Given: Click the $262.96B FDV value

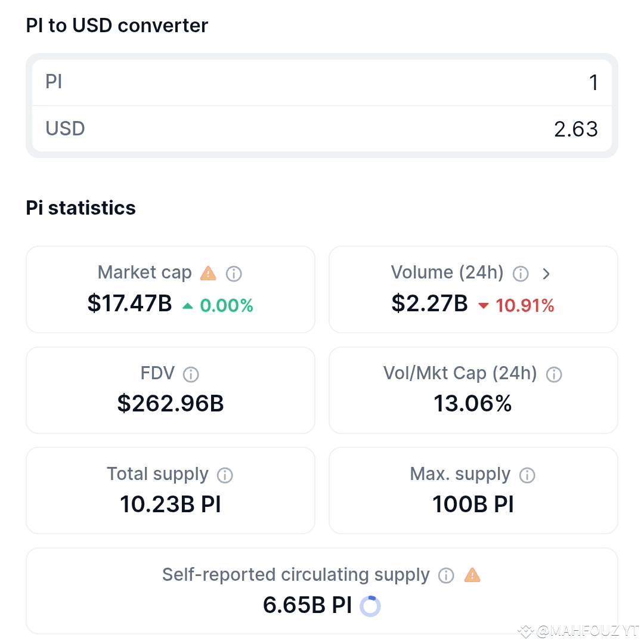Looking at the screenshot, I should point(171,403).
